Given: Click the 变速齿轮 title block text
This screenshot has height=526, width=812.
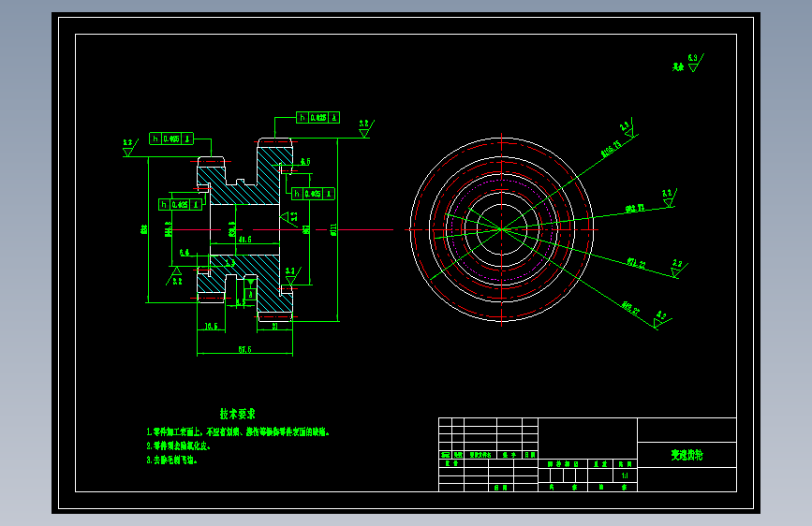Looking at the screenshot, I should [687, 455].
